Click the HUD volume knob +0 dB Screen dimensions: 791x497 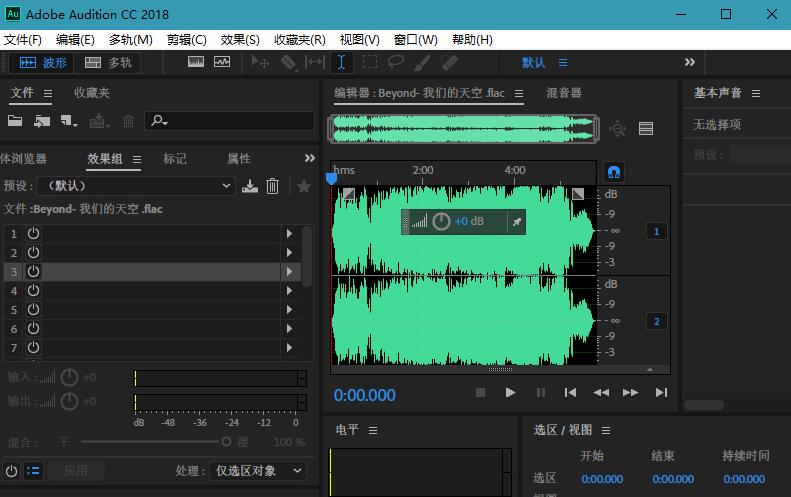click(x=441, y=222)
